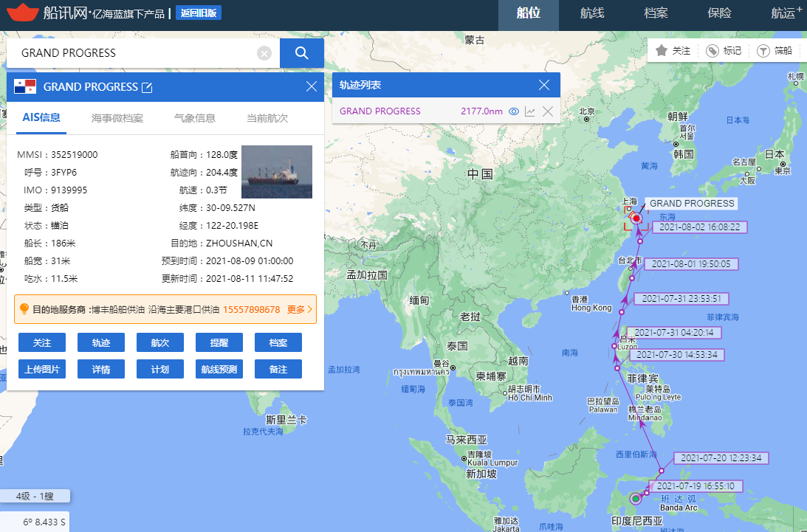
Task: Open the 气象信息 tab
Action: pyautogui.click(x=194, y=118)
